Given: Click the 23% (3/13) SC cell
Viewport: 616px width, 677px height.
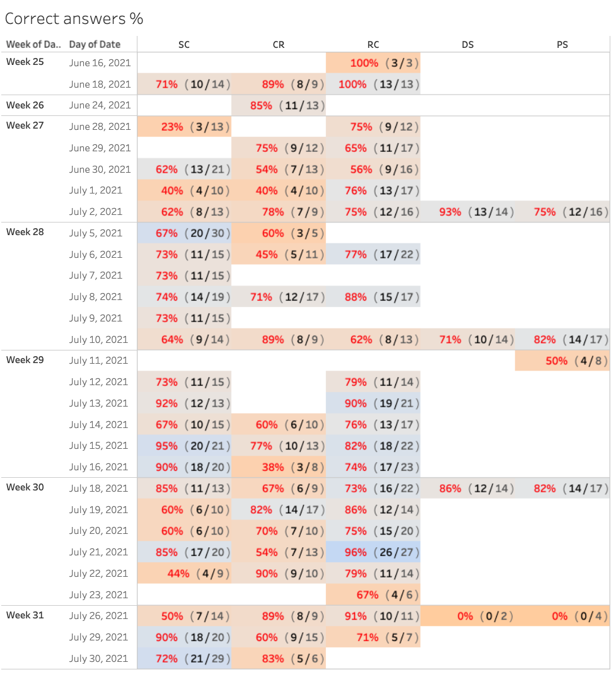Looking at the screenshot, I should [x=184, y=127].
